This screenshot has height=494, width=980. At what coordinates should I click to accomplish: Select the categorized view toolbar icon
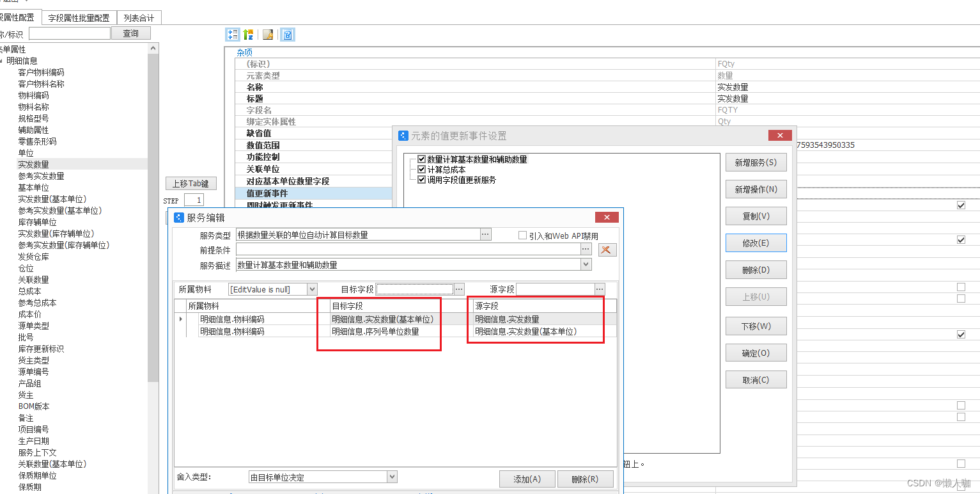point(233,35)
